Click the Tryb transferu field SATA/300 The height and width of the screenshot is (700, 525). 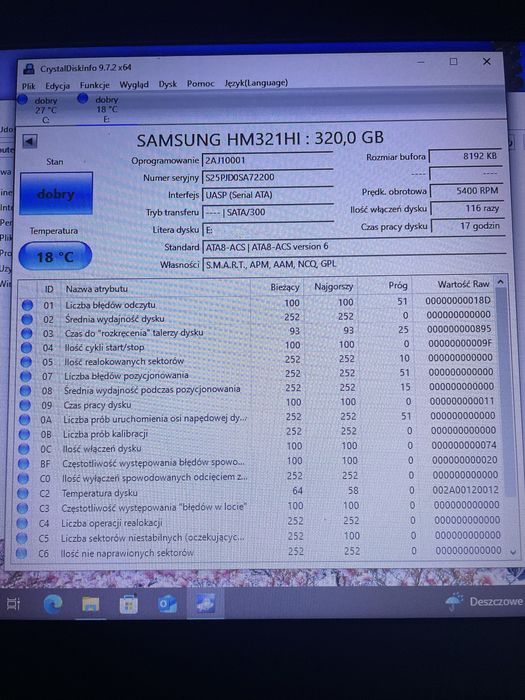click(x=268, y=212)
